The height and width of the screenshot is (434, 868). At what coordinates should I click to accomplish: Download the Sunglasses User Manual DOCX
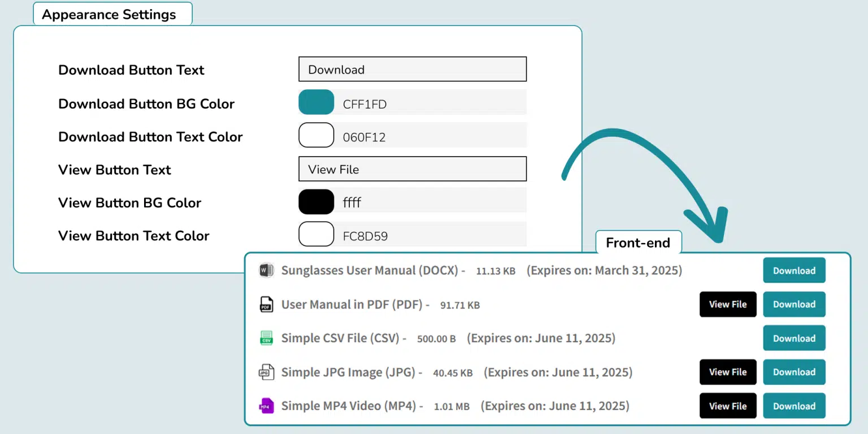click(x=794, y=271)
